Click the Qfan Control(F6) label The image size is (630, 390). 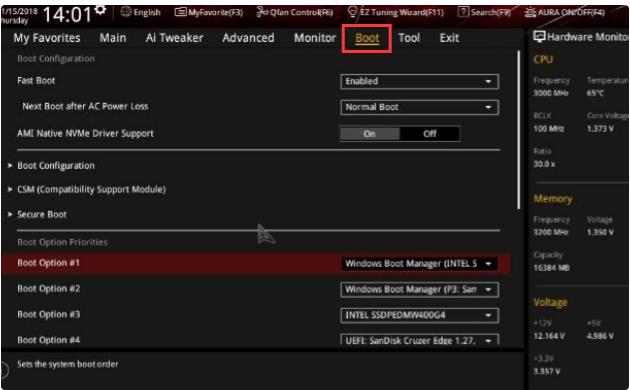click(x=302, y=12)
